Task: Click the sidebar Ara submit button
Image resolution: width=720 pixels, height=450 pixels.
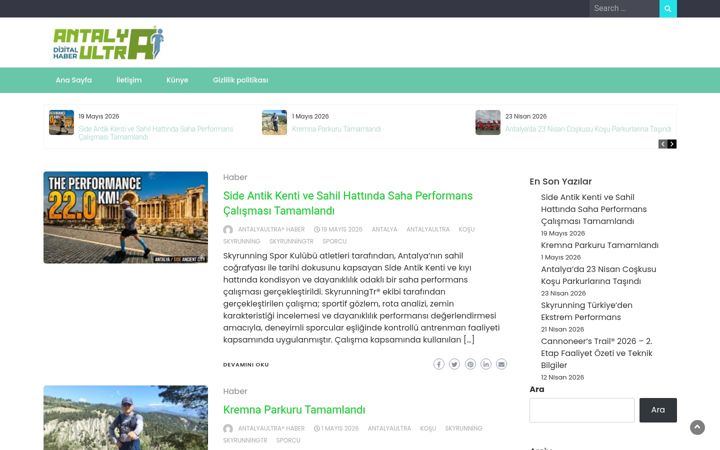Action: tap(658, 410)
